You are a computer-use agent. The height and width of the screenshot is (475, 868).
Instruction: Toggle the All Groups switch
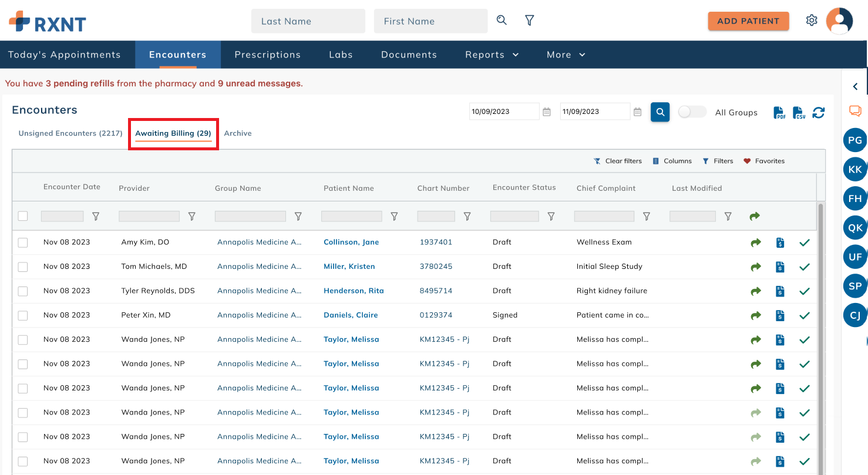coord(692,112)
